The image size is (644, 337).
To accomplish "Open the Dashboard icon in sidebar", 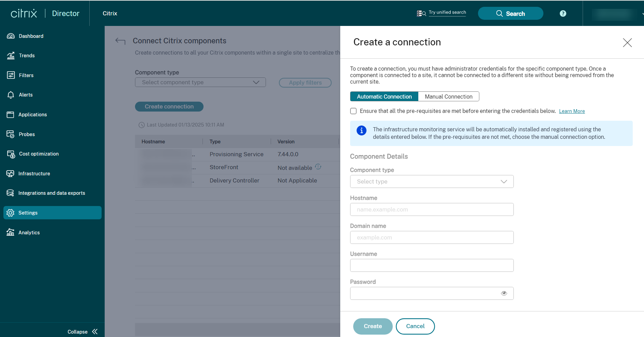I will coord(11,36).
